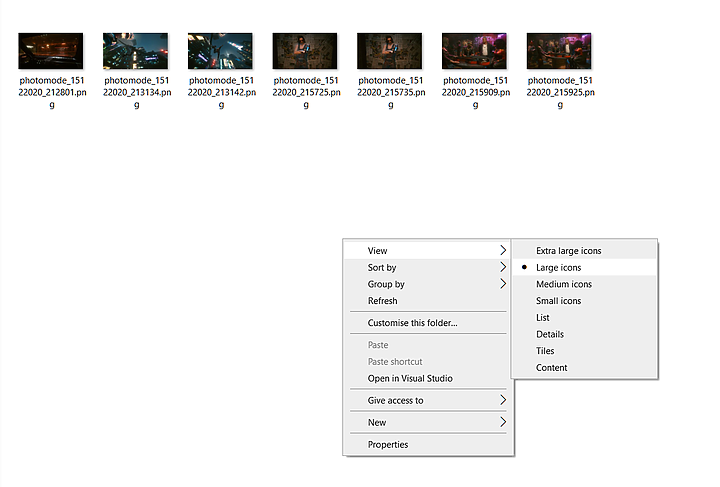
Task: Switch to Small icons view
Action: tap(585, 301)
